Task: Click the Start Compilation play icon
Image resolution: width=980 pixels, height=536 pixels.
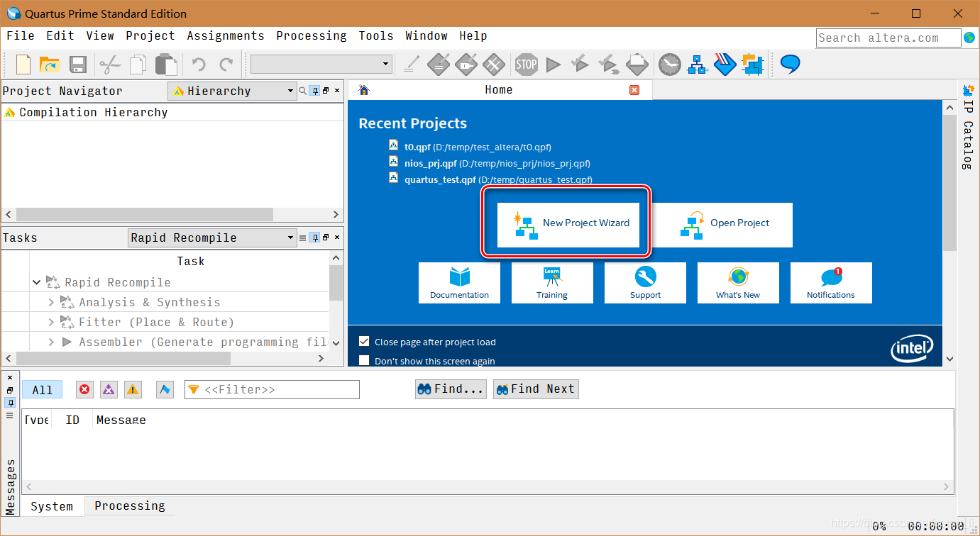Action: pyautogui.click(x=554, y=65)
